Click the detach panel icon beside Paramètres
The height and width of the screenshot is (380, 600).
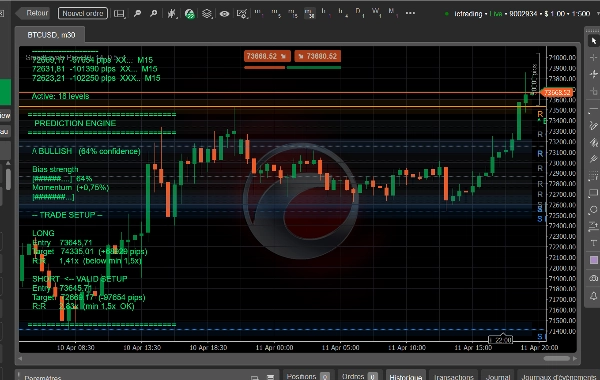coord(254,377)
